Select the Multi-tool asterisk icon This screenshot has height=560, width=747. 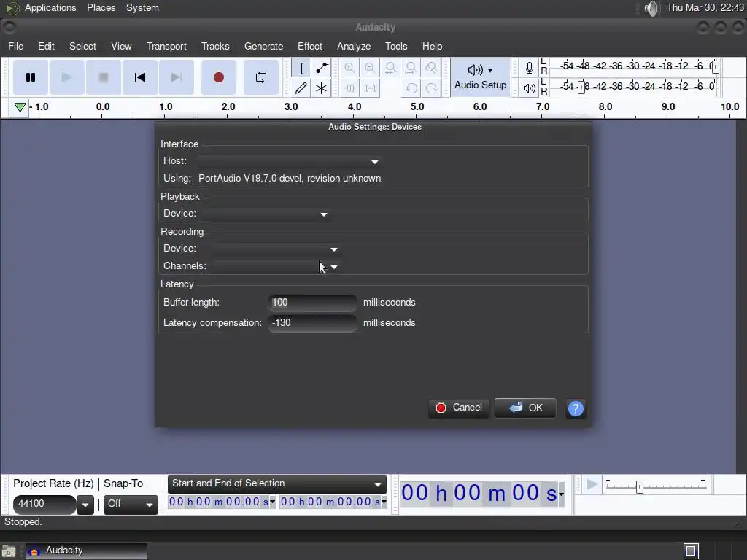point(321,88)
